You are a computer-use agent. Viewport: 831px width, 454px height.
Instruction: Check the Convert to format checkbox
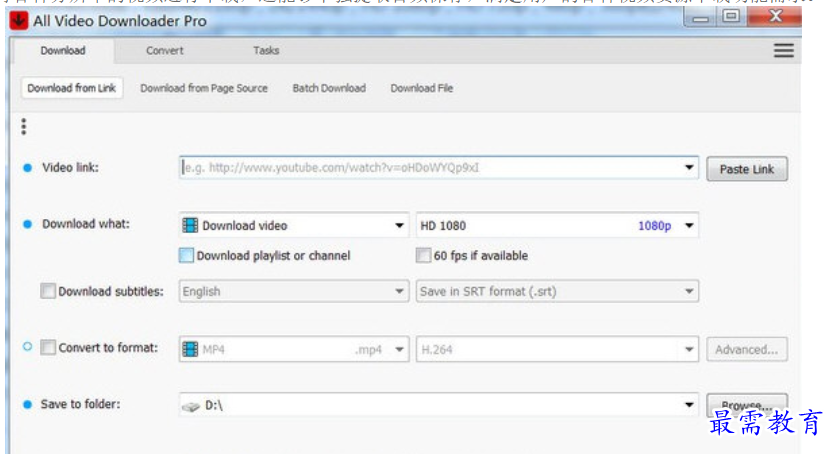tap(48, 348)
